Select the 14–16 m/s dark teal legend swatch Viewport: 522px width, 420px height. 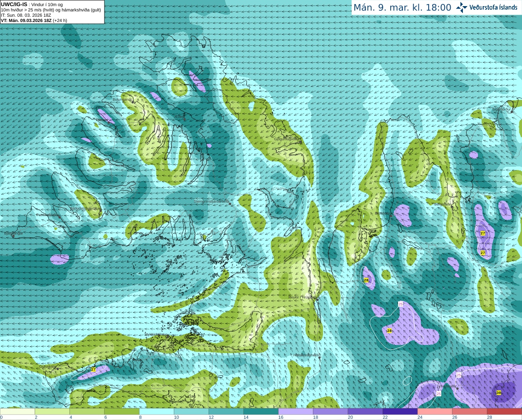(261, 411)
